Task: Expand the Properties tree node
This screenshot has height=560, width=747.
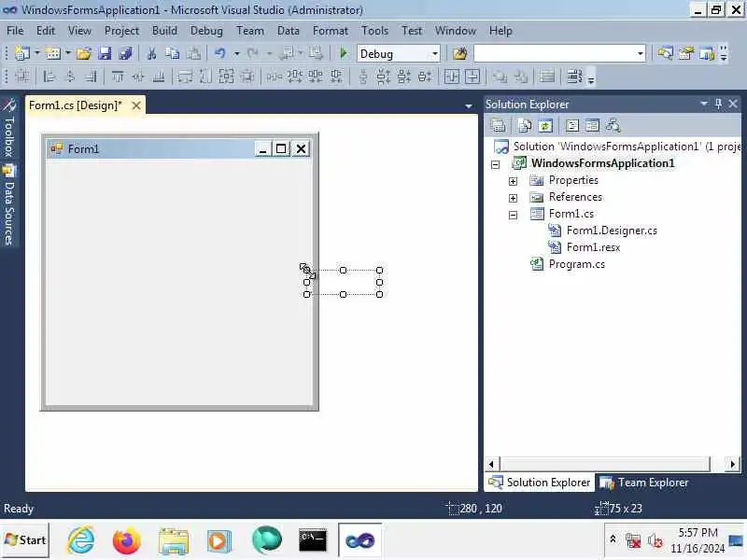Action: coord(513,181)
